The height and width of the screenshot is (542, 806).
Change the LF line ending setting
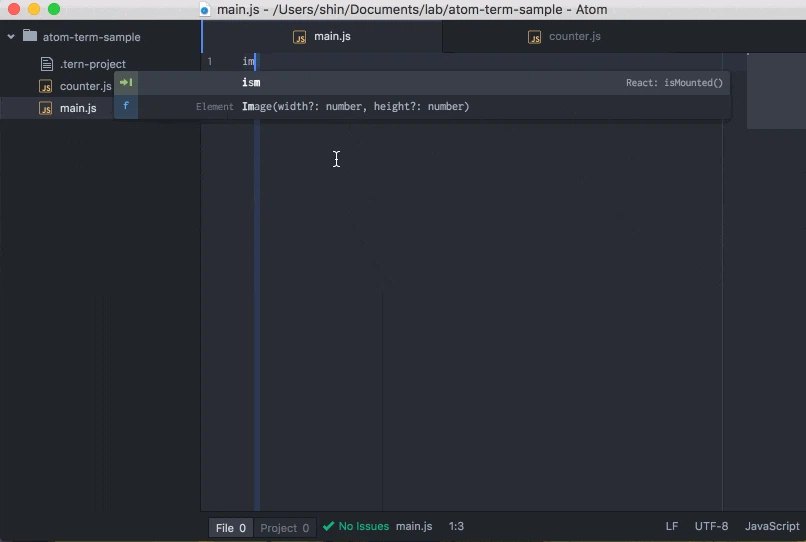tap(671, 526)
